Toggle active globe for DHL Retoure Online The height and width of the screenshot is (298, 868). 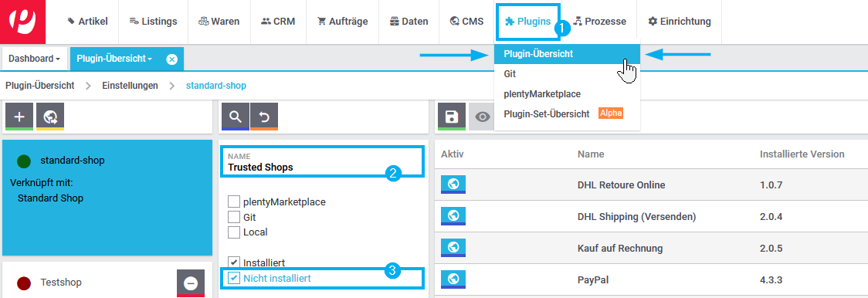tap(453, 185)
